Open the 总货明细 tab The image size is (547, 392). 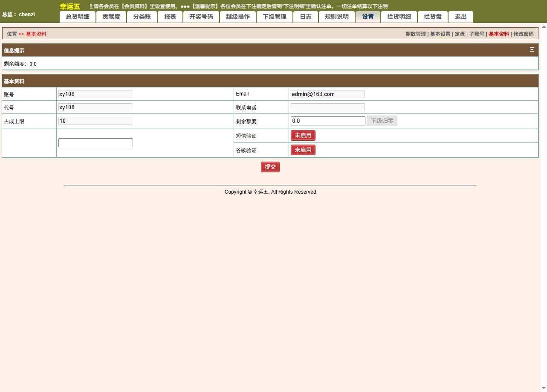point(78,17)
